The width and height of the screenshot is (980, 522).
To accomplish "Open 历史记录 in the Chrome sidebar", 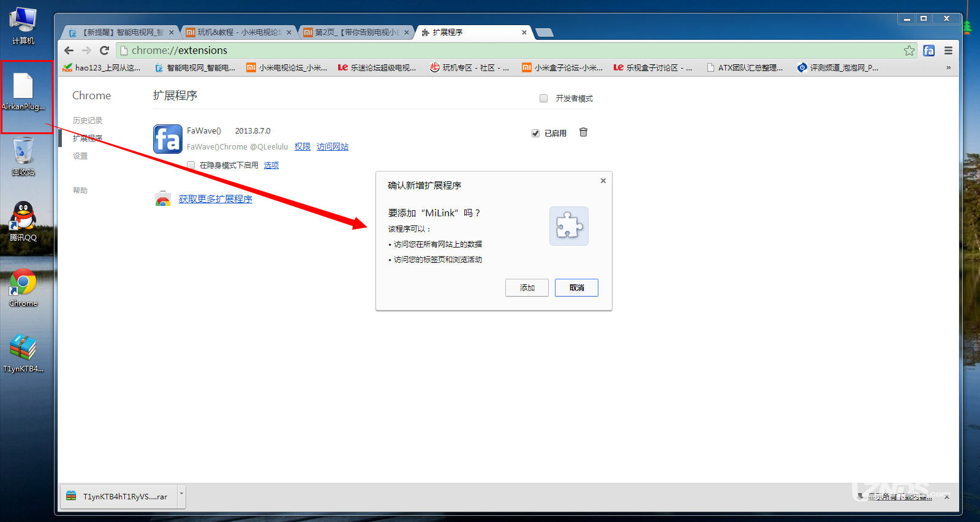I will pyautogui.click(x=88, y=121).
